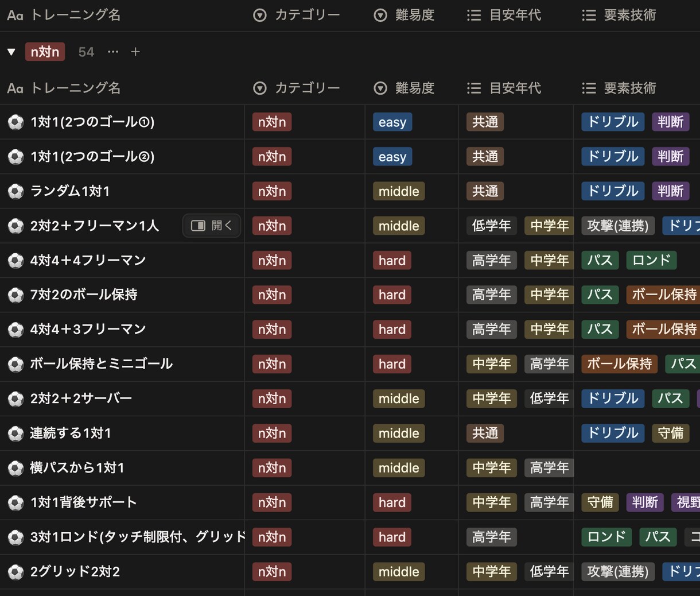Click soccer ball icon of 3対1ロンド row
The width and height of the screenshot is (700, 596).
[x=15, y=537]
